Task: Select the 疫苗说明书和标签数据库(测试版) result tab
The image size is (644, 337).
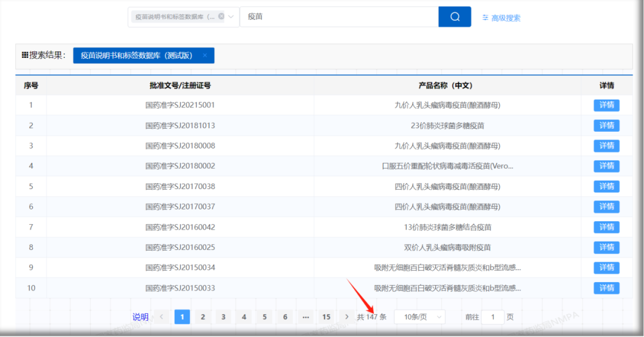Action: (x=137, y=55)
